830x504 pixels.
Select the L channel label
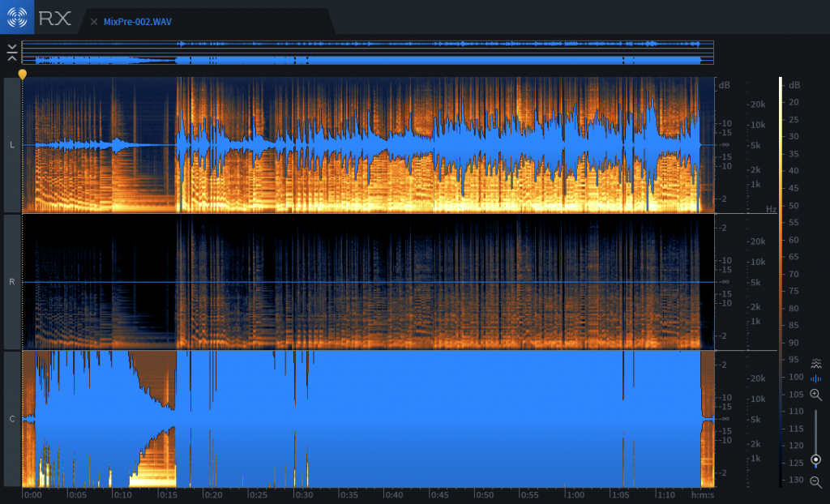pos(12,145)
